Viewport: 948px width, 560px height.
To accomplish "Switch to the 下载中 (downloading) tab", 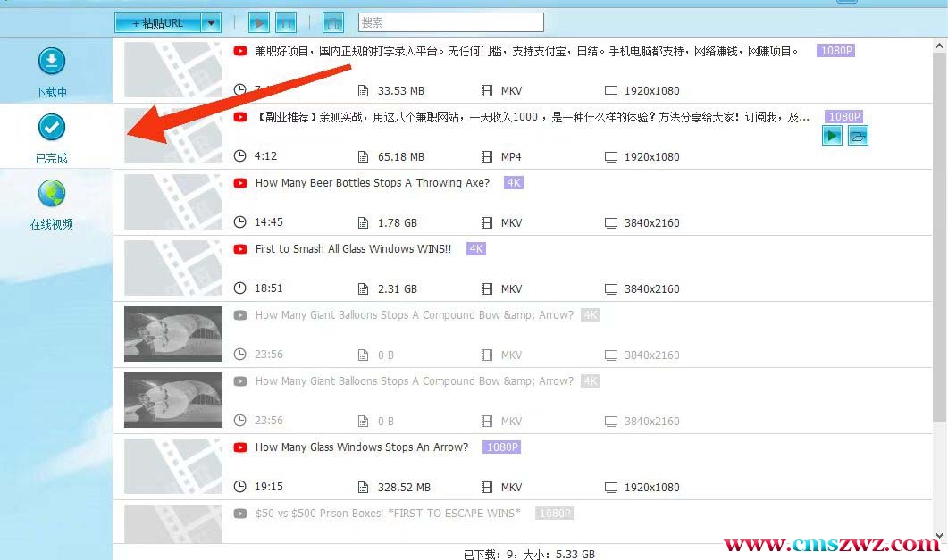I will pyautogui.click(x=52, y=71).
